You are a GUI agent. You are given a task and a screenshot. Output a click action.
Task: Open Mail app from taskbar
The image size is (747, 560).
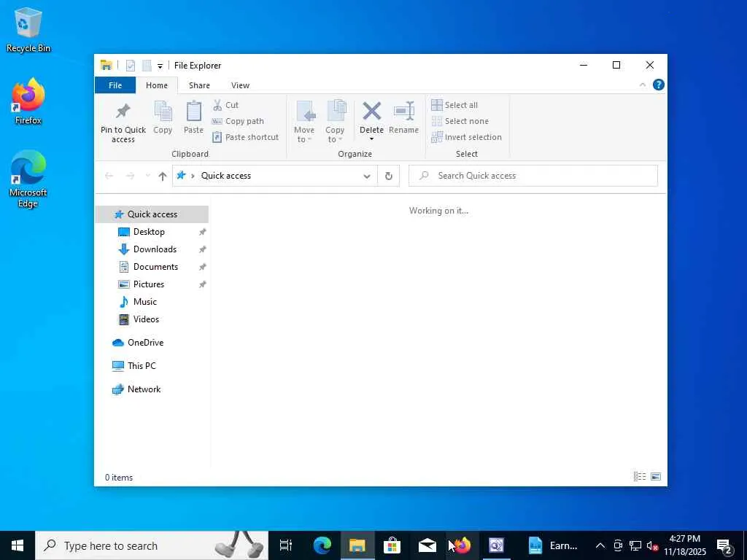(x=427, y=545)
